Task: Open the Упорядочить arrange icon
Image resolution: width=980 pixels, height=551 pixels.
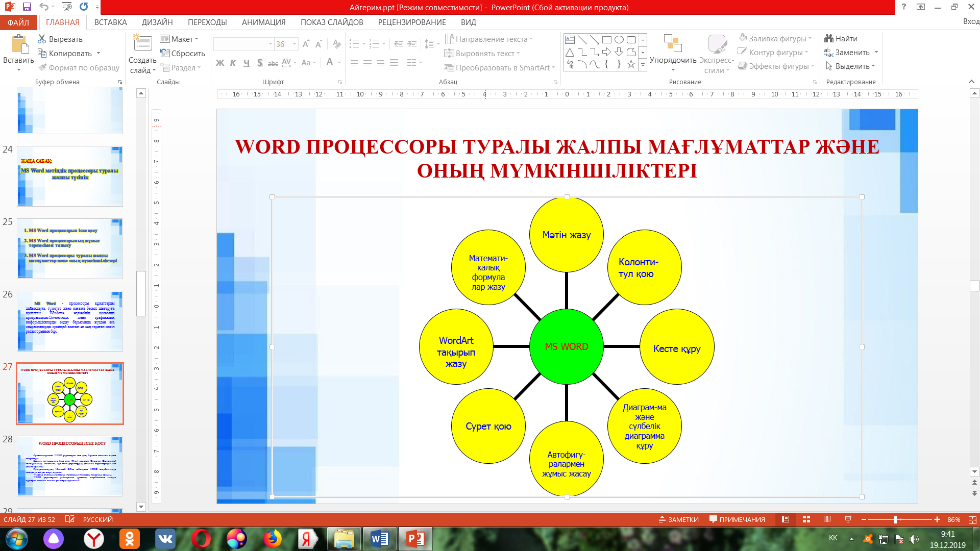Action: coord(673,44)
